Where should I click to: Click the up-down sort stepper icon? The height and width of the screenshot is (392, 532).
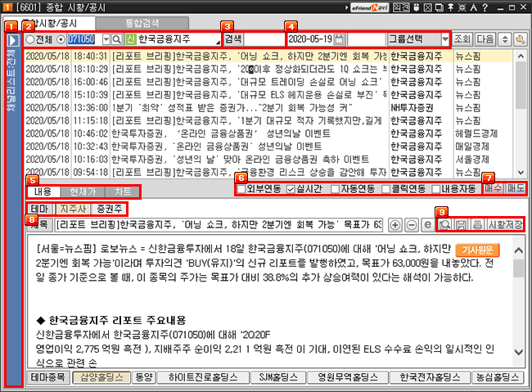[x=505, y=40]
